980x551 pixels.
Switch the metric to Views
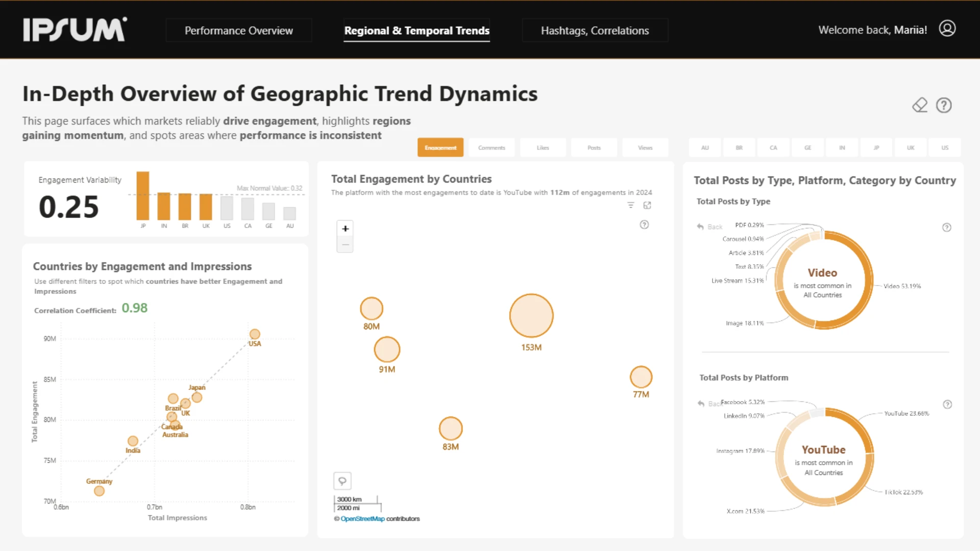[x=645, y=147]
